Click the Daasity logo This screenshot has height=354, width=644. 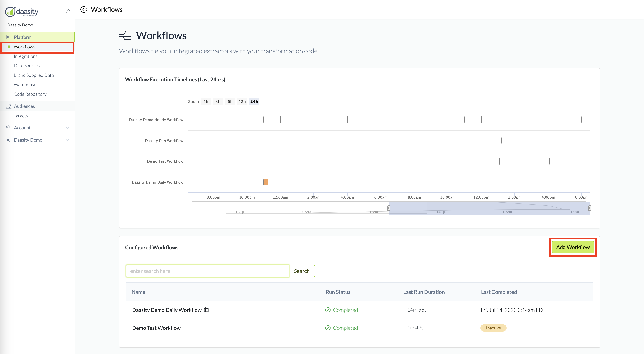(22, 11)
